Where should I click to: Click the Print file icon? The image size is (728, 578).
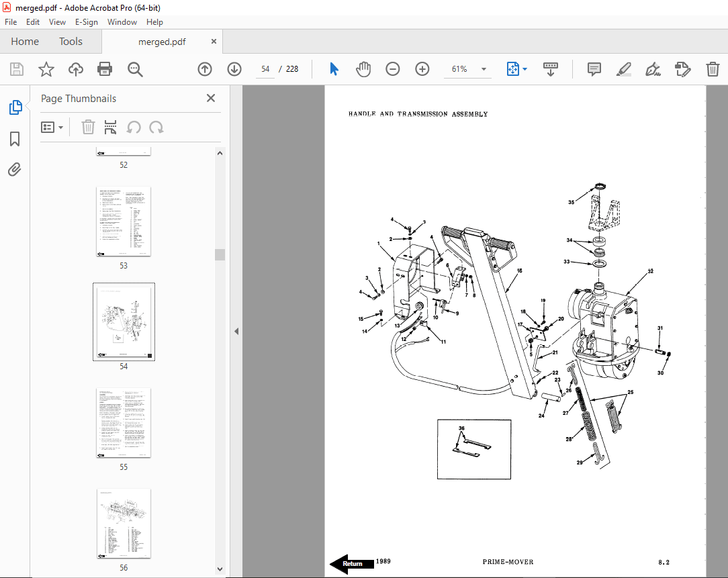(x=105, y=69)
